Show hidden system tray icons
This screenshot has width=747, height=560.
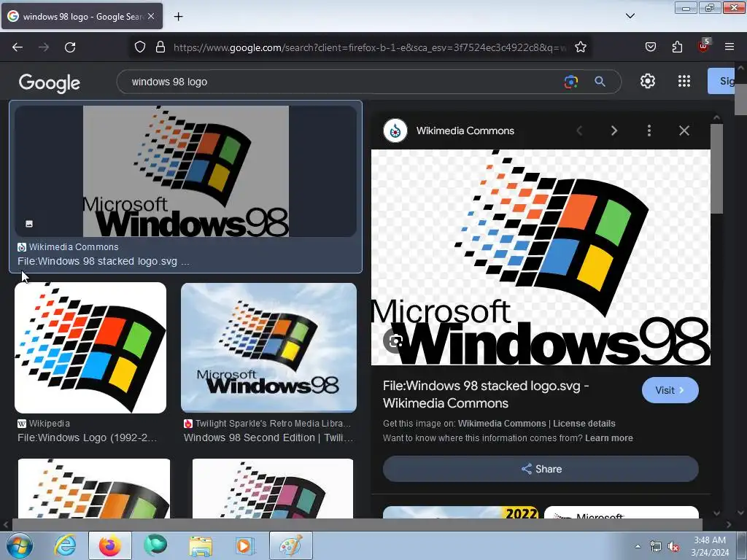638,546
